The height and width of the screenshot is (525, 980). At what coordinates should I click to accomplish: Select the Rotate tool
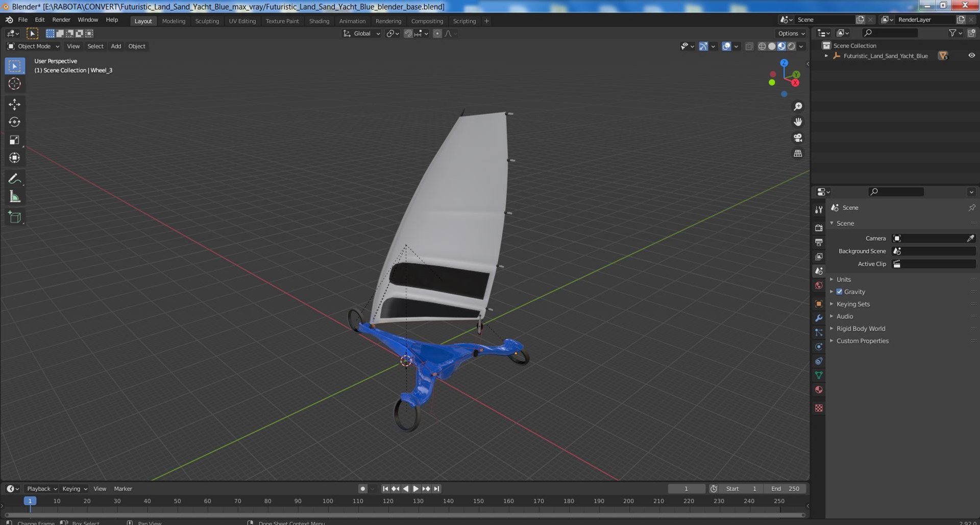pos(15,122)
